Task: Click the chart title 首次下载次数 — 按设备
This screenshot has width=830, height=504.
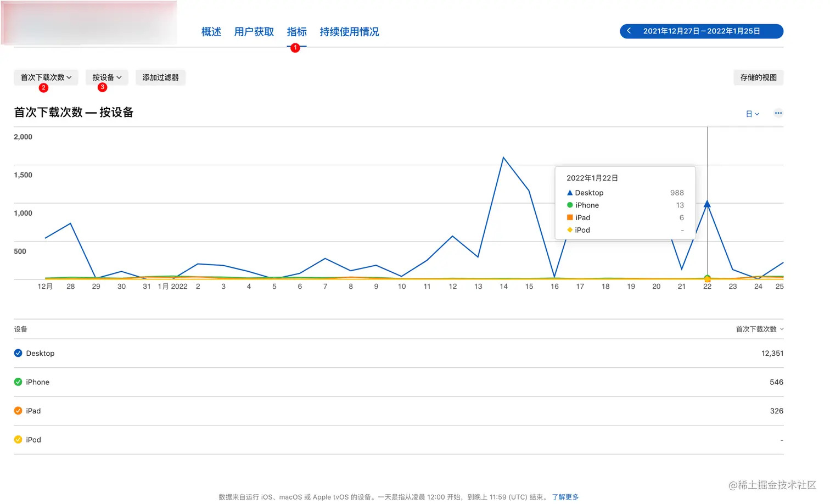Action: click(74, 113)
